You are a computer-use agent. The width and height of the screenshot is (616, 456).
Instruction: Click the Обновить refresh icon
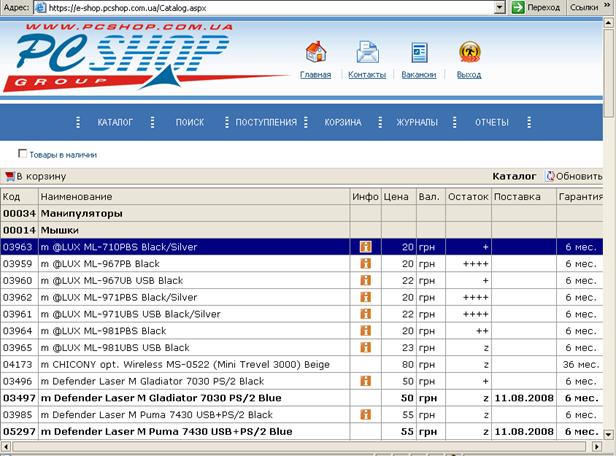coord(551,176)
